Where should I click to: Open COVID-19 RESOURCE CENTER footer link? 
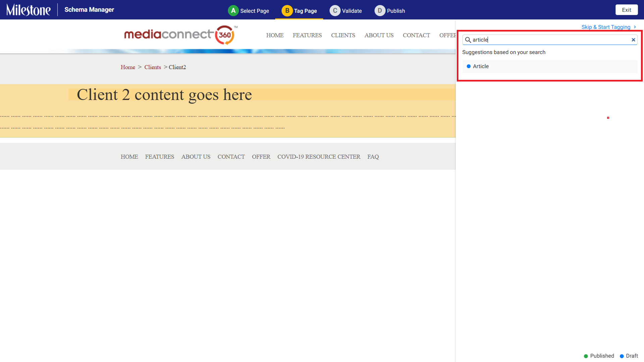click(x=319, y=157)
